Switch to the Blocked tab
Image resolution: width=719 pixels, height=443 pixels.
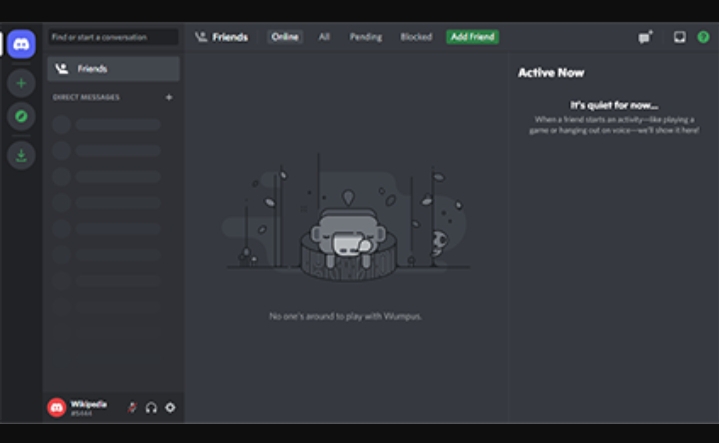[416, 37]
